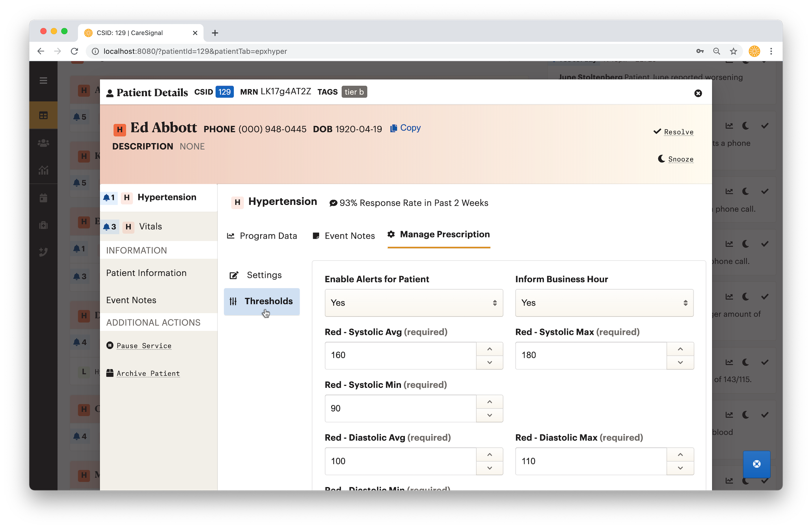
Task: Open the patients group icon in the sidebar
Action: click(43, 143)
